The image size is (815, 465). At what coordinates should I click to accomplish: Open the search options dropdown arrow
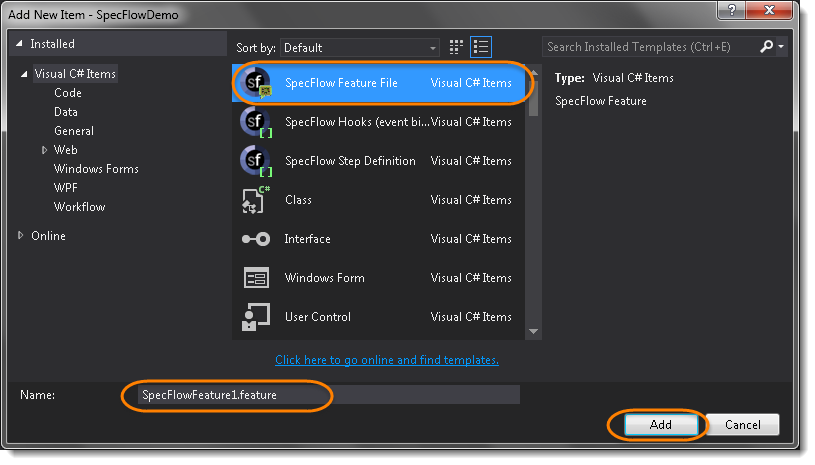pos(781,47)
